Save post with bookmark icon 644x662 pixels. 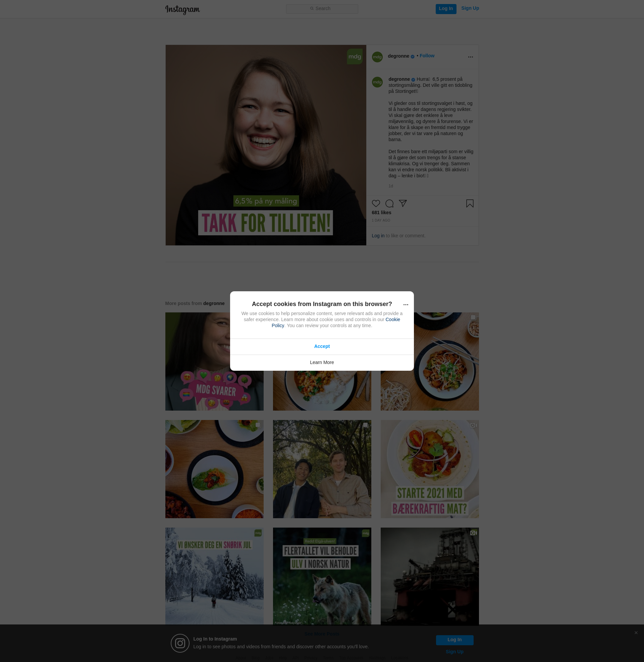(470, 203)
